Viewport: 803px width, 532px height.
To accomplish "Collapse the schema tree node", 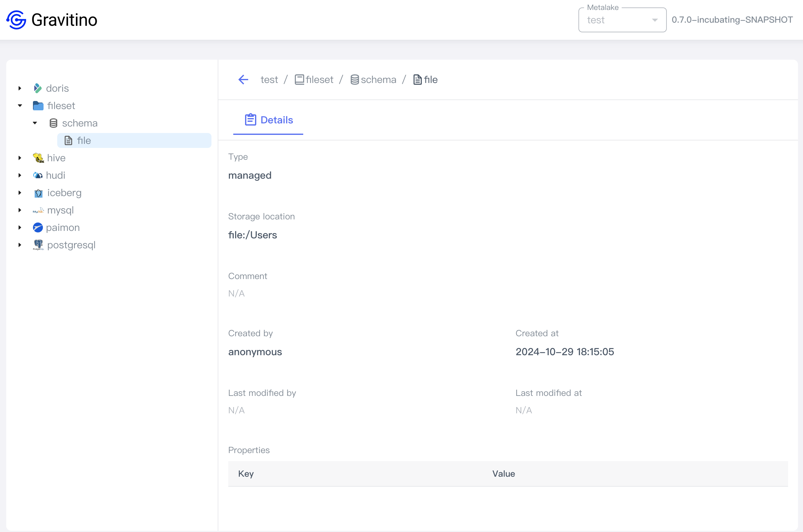I will [35, 123].
